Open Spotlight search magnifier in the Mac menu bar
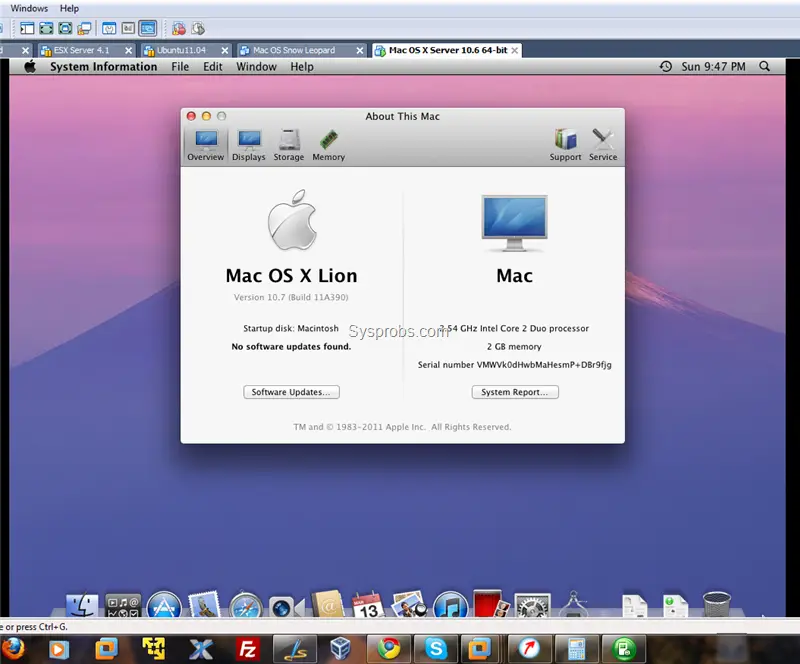 [764, 66]
